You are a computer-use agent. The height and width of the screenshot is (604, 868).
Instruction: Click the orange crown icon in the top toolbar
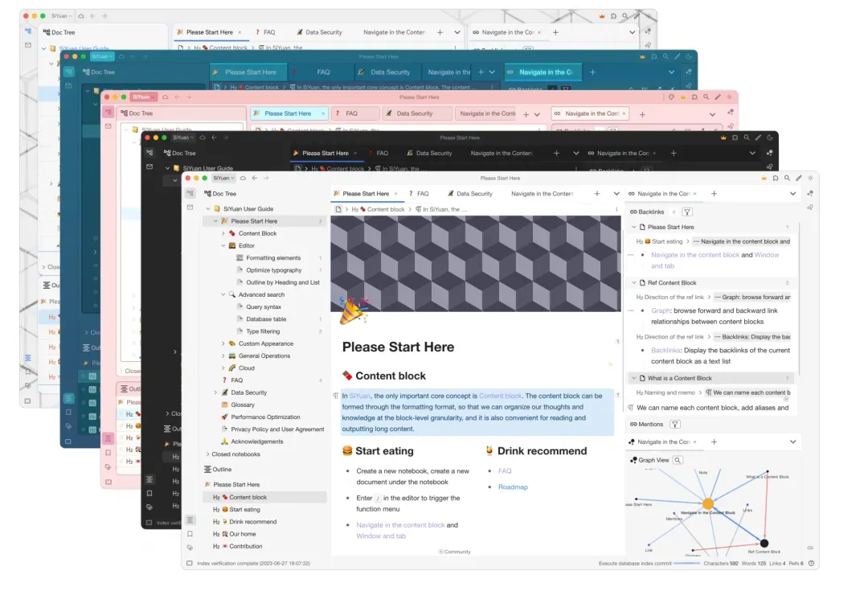pyautogui.click(x=764, y=178)
